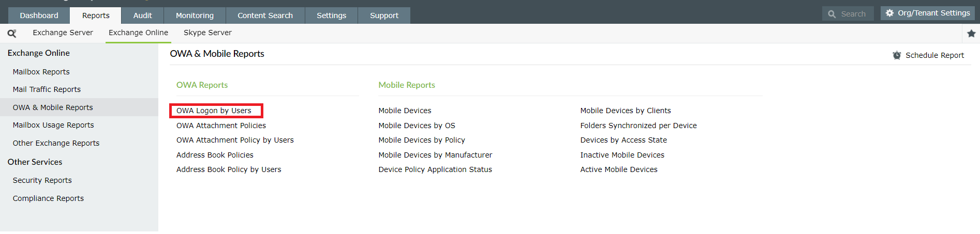Select Security Reports under Other Services
The height and width of the screenshot is (234, 980).
point(42,180)
